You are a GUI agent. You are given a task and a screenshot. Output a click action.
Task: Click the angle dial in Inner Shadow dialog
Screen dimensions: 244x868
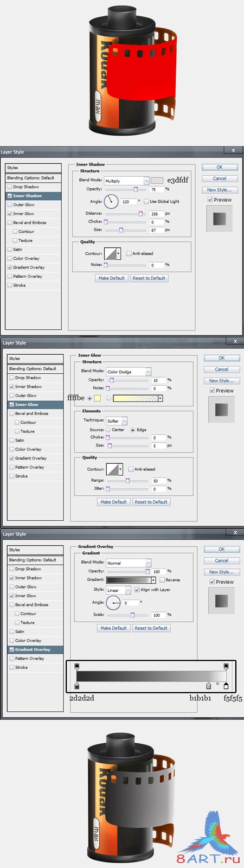click(111, 202)
